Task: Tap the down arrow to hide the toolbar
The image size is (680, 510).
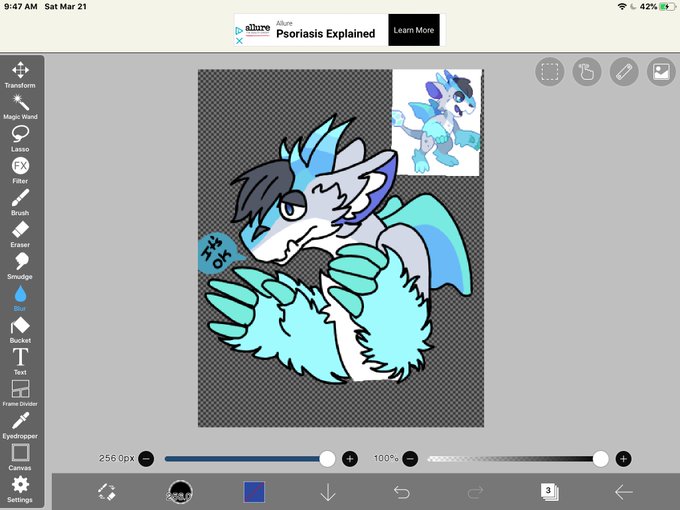Action: pos(328,492)
